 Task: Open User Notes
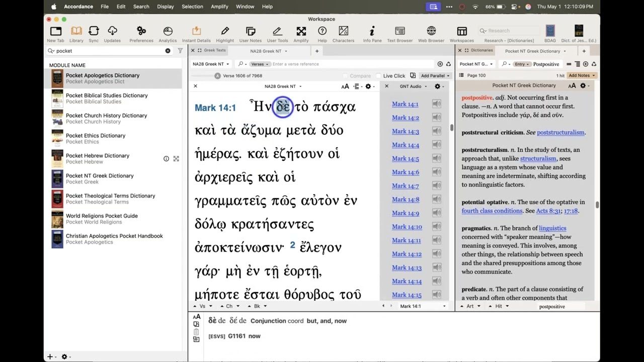tap(251, 34)
